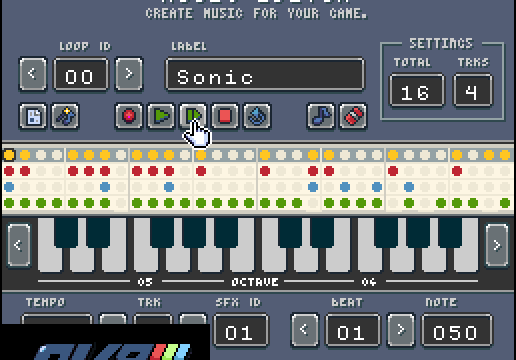Play the white F key in the first octave
516x360 pixels.
146,261
